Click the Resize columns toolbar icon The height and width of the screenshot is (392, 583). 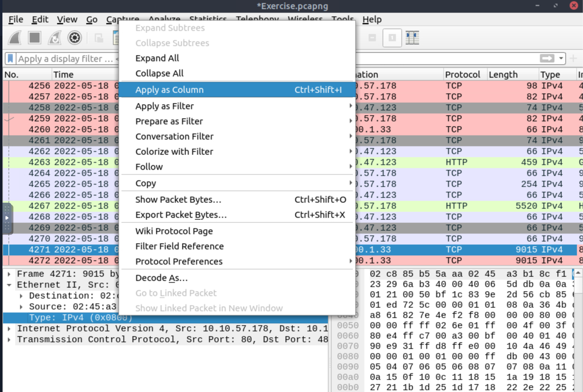click(412, 38)
